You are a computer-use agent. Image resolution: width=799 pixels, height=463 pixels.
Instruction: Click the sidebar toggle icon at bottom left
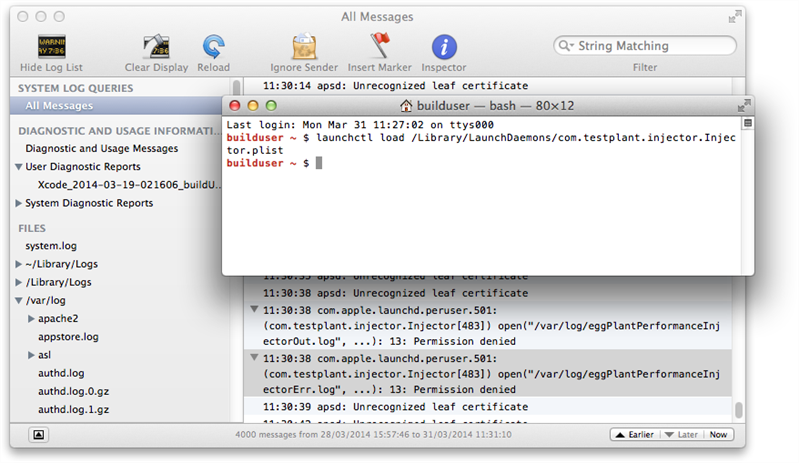(37, 435)
